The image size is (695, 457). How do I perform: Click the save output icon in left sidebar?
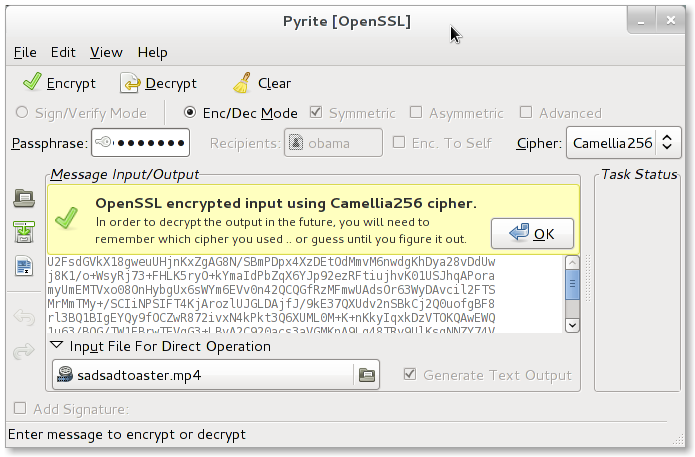[24, 232]
